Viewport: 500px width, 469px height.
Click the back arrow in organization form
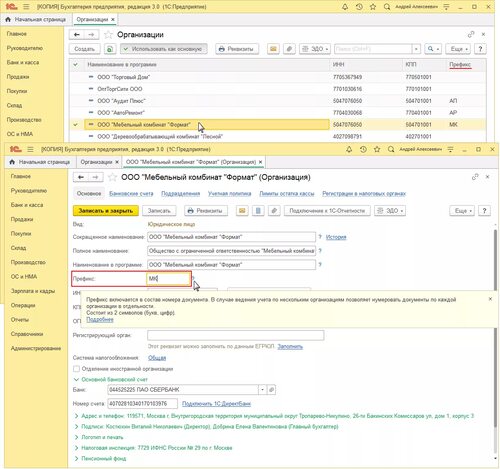point(81,177)
